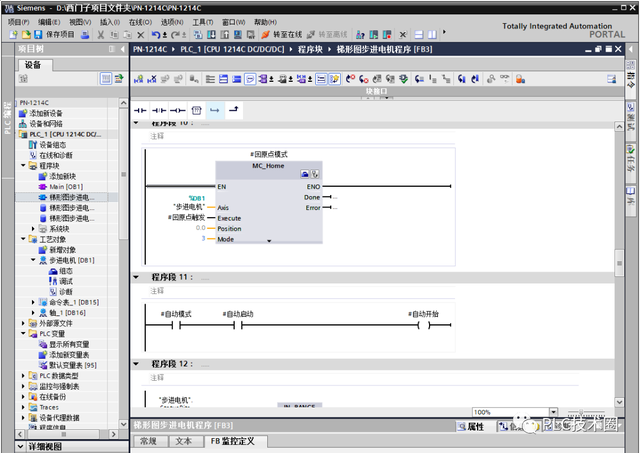Collapse the project tree panel arrow

[122, 49]
